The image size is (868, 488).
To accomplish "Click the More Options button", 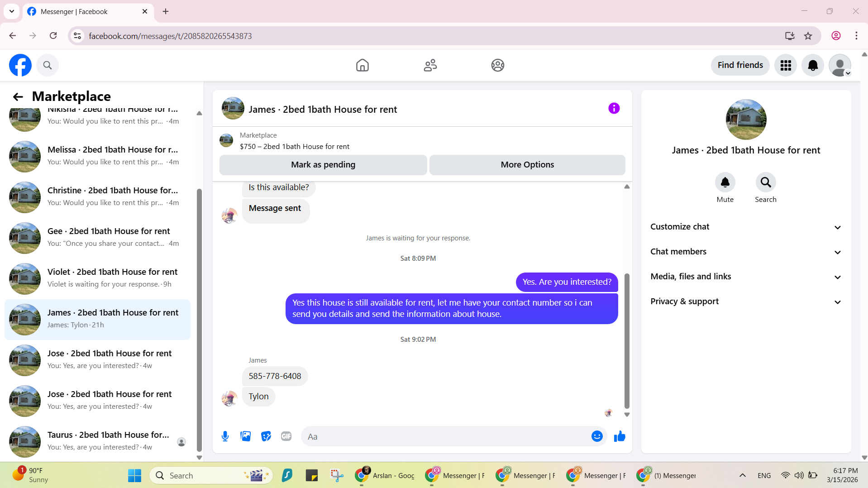I will 527,165.
